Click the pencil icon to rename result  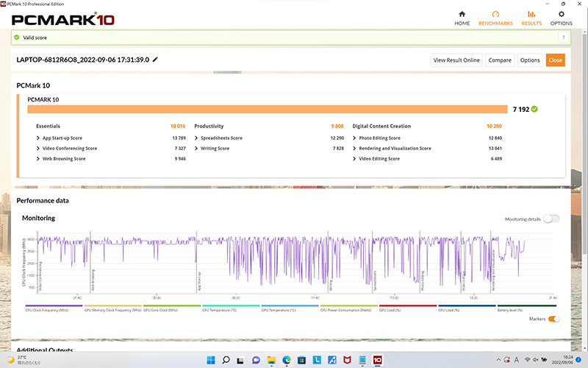pos(155,60)
